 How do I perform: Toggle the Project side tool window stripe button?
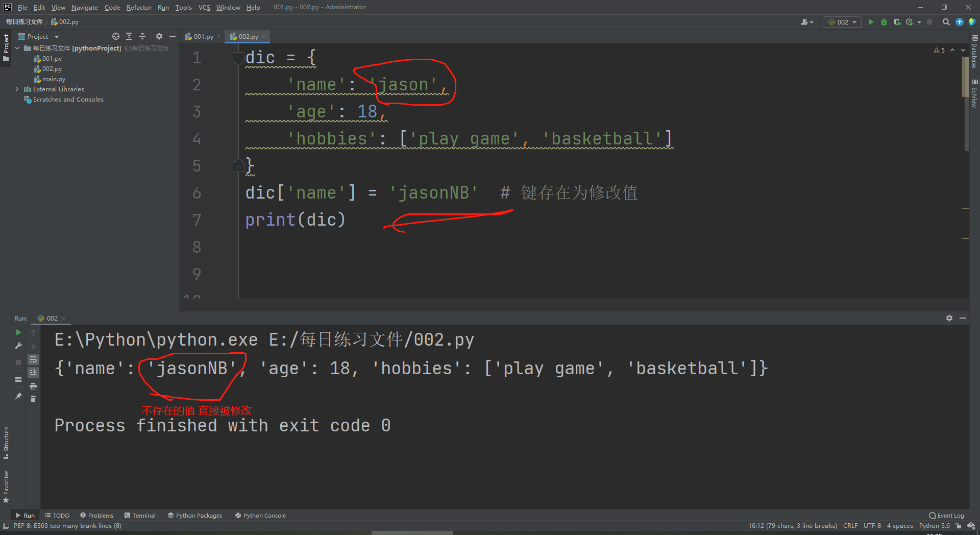coord(6,47)
